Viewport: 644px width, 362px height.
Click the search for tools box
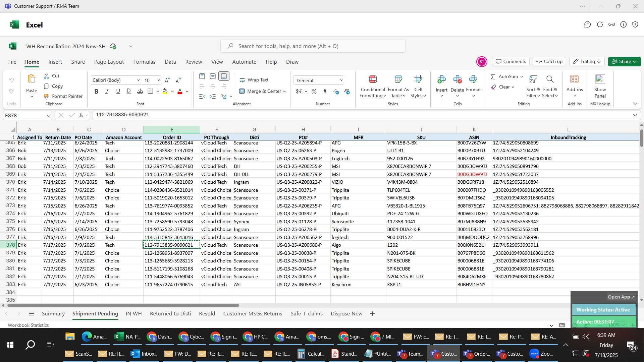[x=313, y=46]
